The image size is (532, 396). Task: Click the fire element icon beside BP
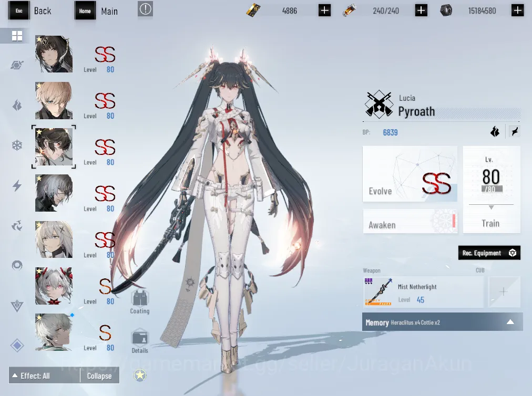(495, 131)
